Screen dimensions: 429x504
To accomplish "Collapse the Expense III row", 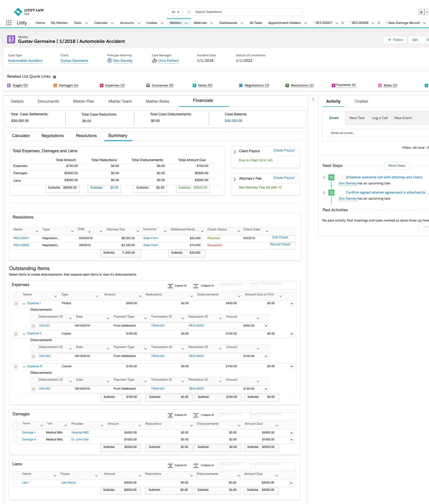I will click(24, 367).
